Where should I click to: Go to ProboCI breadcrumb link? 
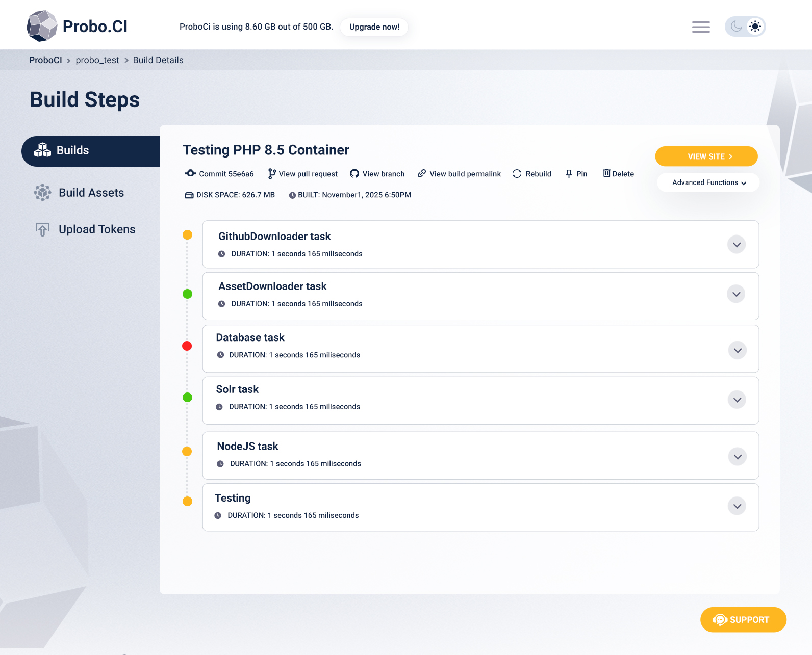click(45, 60)
